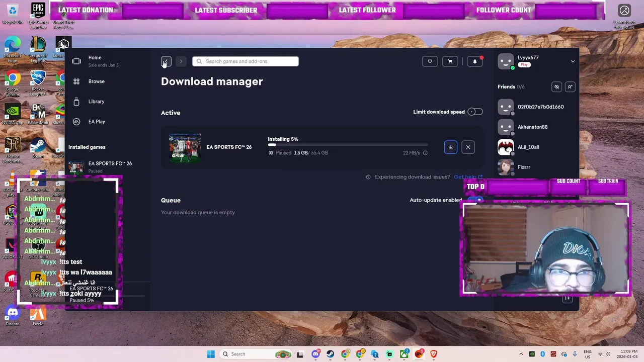
Task: Click the ENG US language indicator
Action: coord(588,354)
